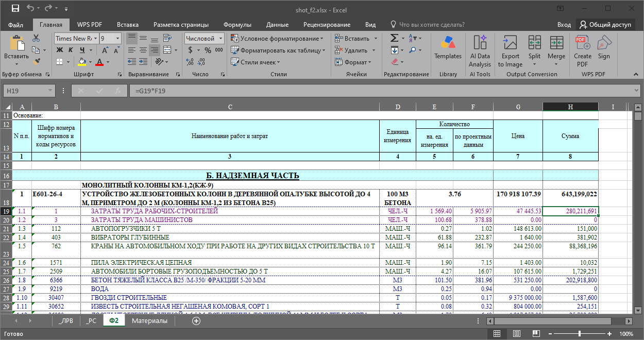Increase font size with the larger A icon
Screen dimensions: 644x340
[105, 50]
